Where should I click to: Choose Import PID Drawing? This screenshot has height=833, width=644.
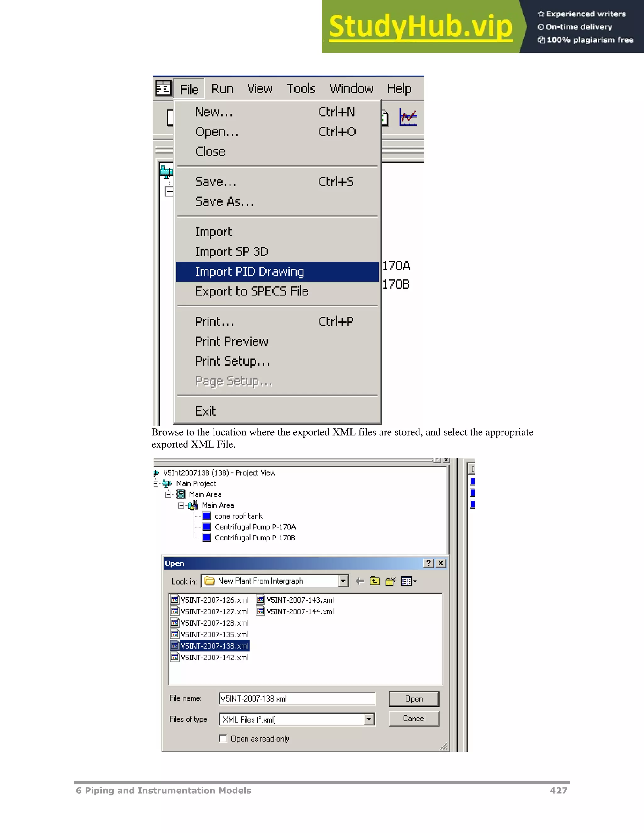(277, 272)
